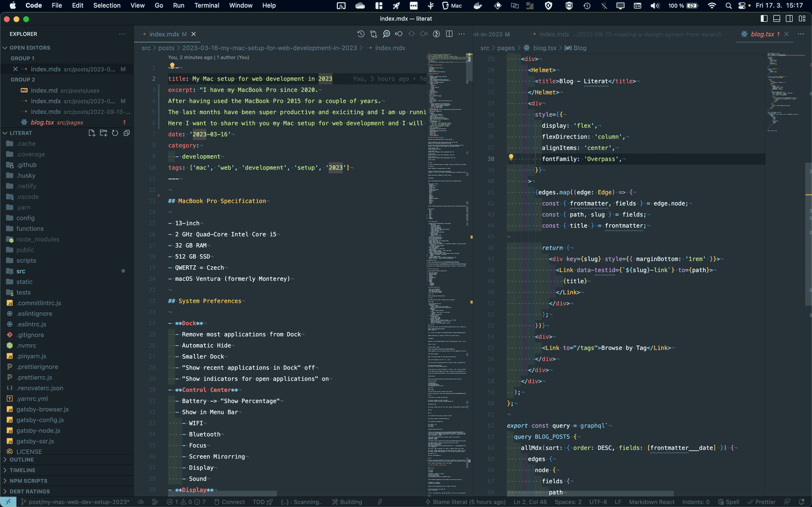
Task: Collapse all folders in LITERAT explorer
Action: 127,133
